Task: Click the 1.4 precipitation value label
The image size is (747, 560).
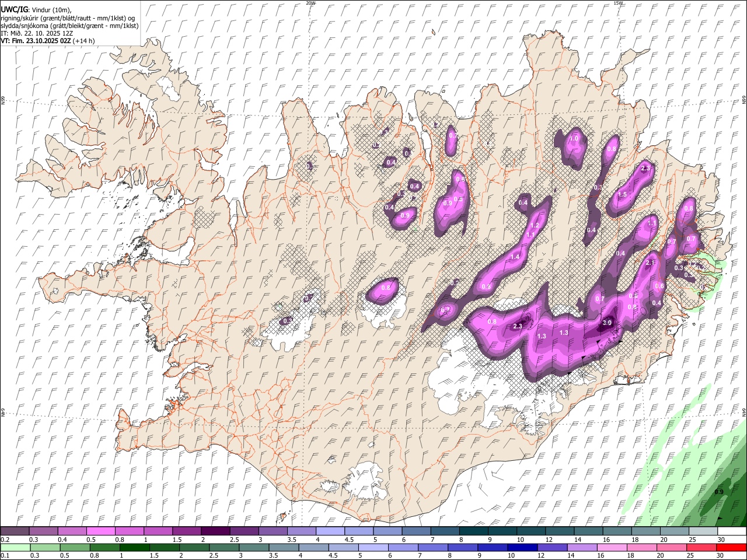Action: tap(515, 257)
